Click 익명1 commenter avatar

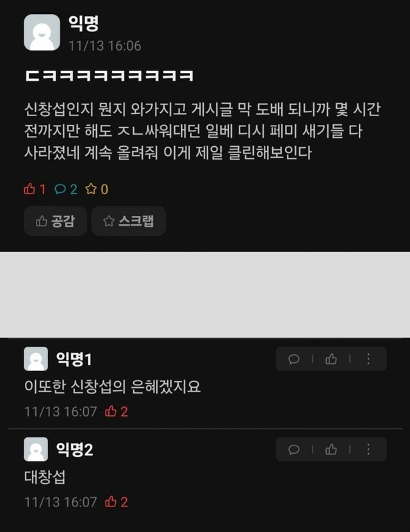36,359
